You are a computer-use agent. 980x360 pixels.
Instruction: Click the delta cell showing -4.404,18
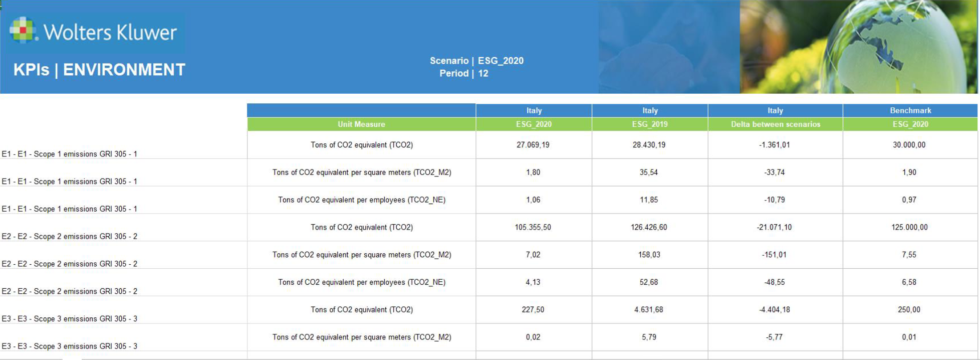[775, 310]
